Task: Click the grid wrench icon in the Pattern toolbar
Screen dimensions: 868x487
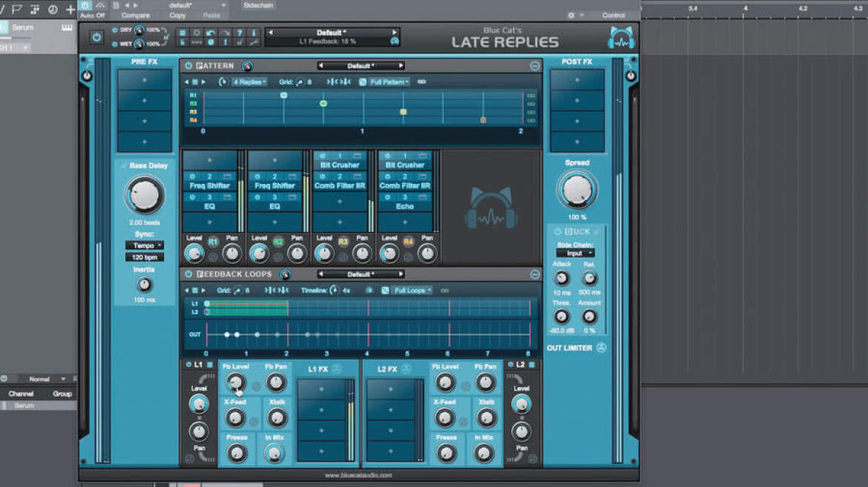Action: 300,82
